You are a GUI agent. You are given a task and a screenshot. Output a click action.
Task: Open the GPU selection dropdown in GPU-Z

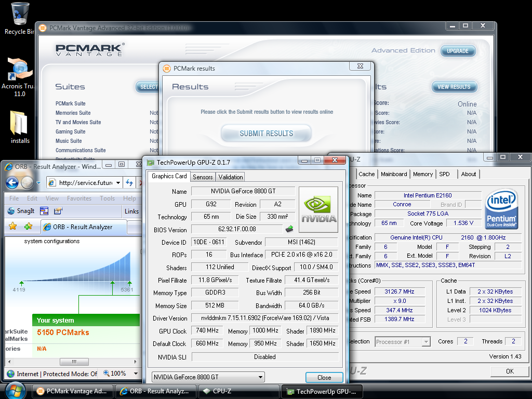coord(261,377)
